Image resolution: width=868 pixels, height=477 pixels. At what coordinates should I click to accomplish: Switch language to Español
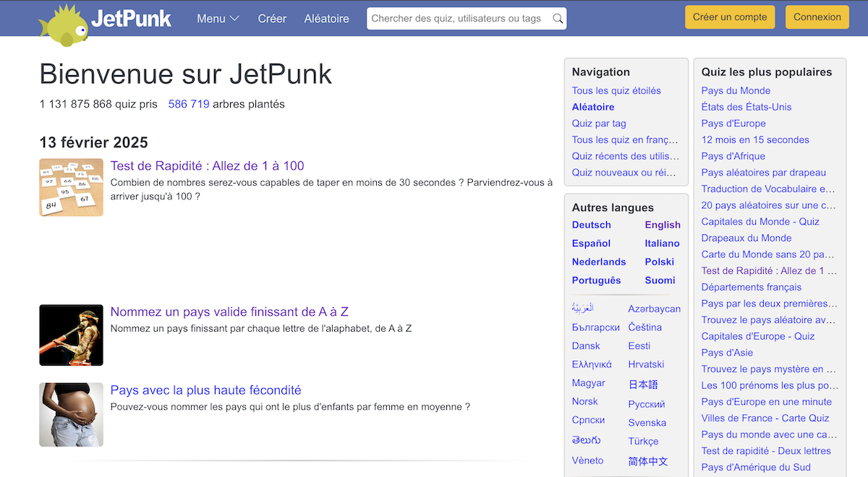click(591, 244)
